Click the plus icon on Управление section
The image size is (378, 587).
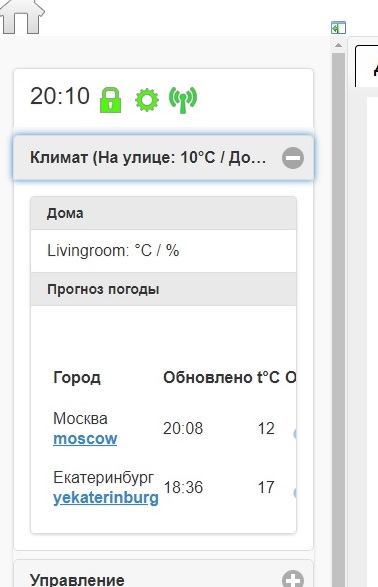(x=293, y=579)
